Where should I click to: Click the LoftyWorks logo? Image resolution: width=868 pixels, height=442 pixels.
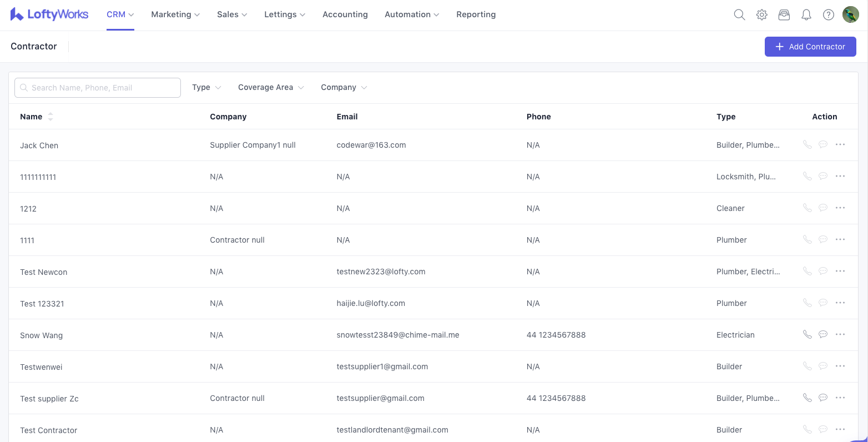[x=49, y=15]
